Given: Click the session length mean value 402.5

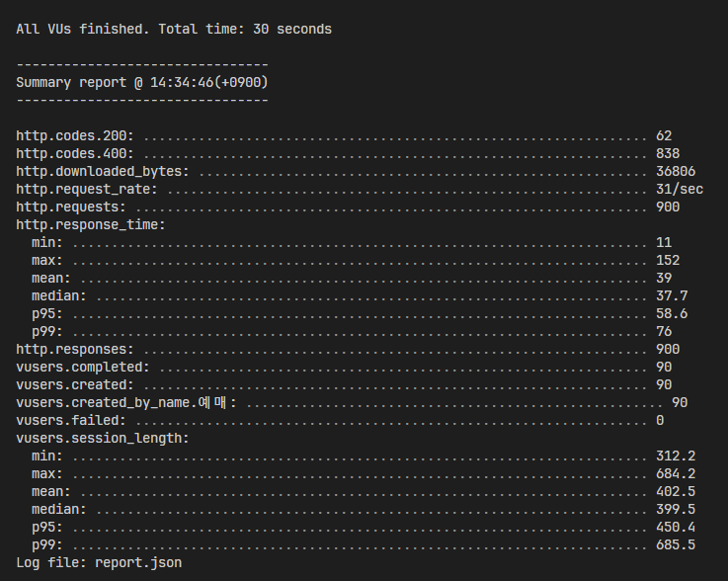Looking at the screenshot, I should pyautogui.click(x=676, y=492).
